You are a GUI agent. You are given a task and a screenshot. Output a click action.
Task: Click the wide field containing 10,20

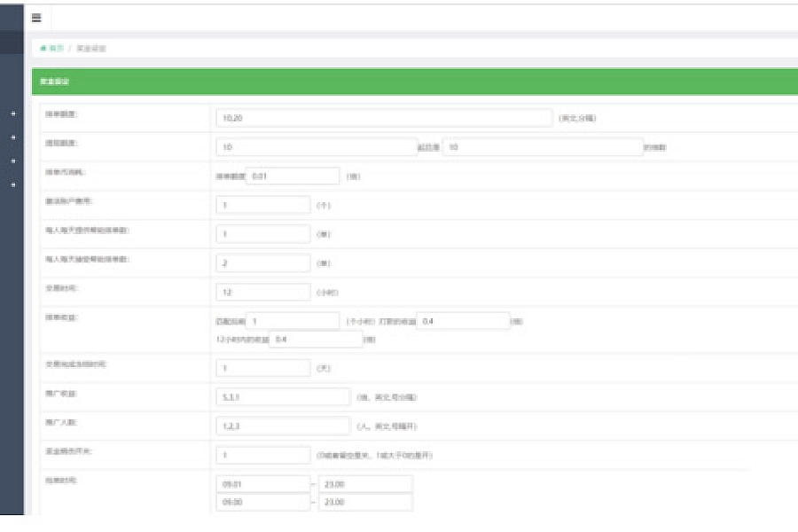point(384,118)
